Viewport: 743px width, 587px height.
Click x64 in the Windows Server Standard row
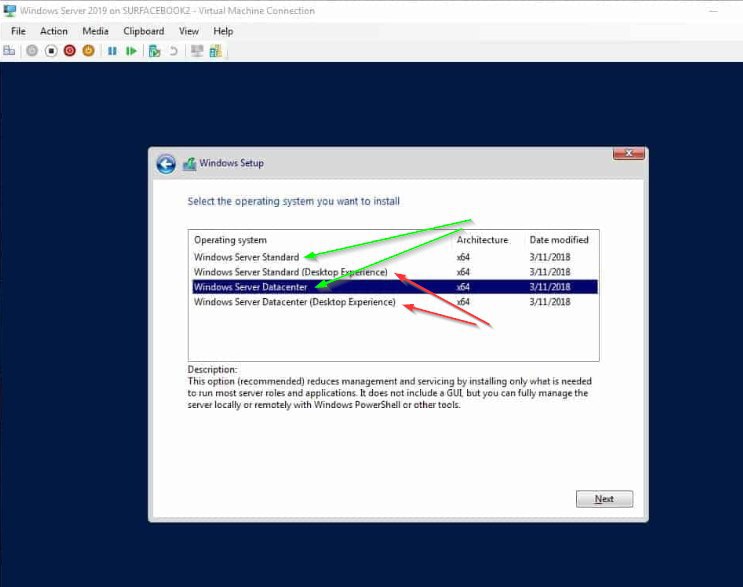[463, 257]
